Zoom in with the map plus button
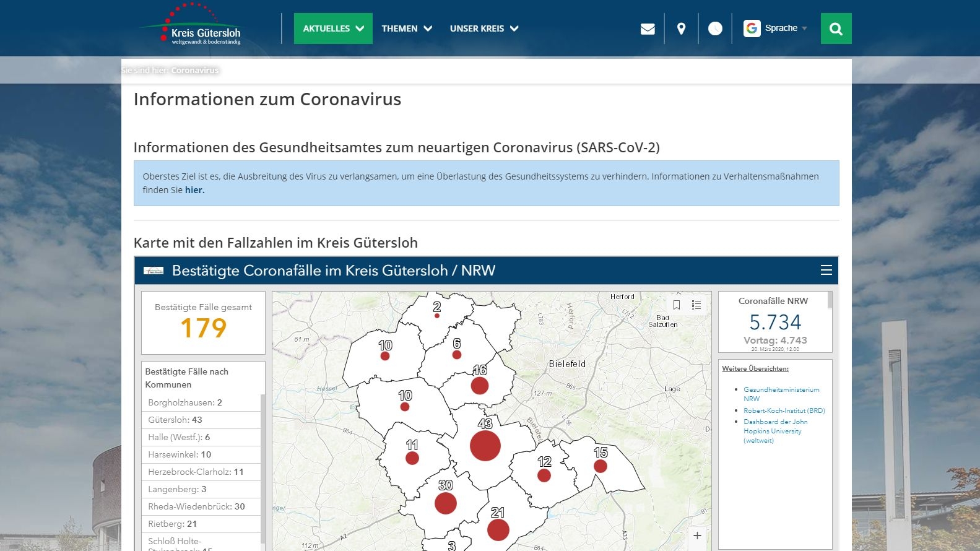The image size is (980, 551). 697,536
